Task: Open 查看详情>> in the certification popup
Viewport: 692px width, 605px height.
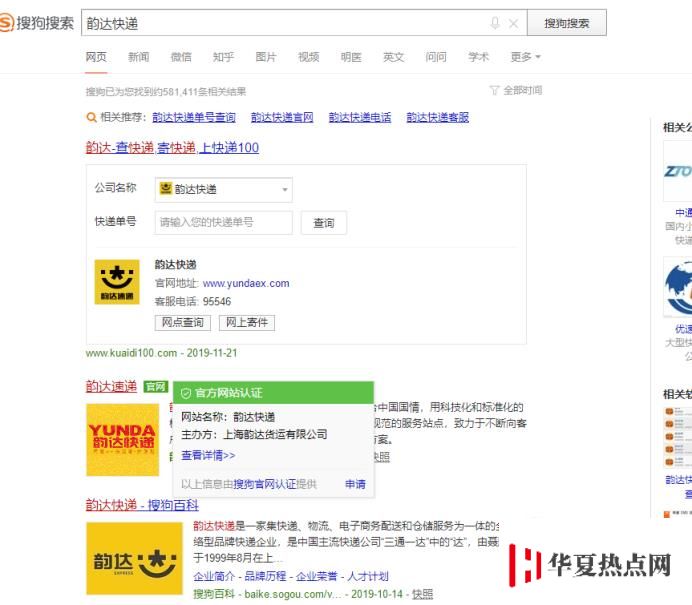Action: [208, 455]
